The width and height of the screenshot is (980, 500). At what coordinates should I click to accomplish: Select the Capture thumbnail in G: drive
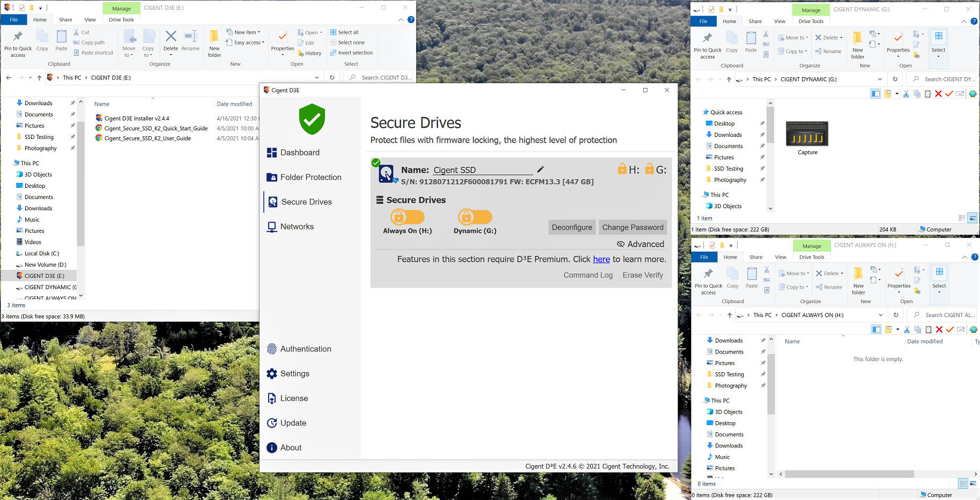807,135
